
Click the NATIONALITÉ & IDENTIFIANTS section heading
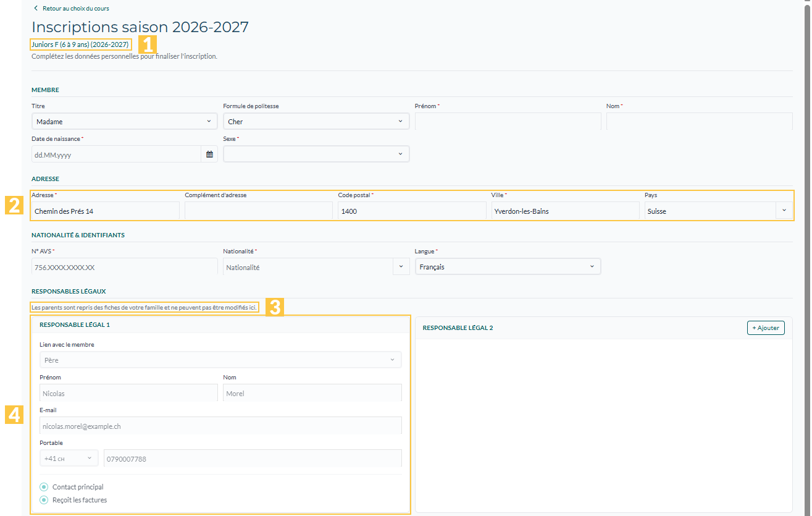coord(78,235)
